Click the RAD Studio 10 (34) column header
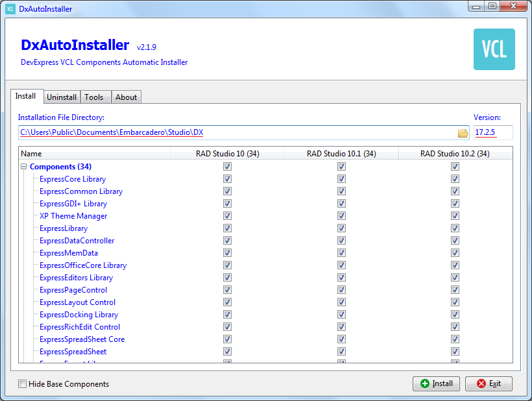Screen dimensions: 532x401 tap(227, 153)
